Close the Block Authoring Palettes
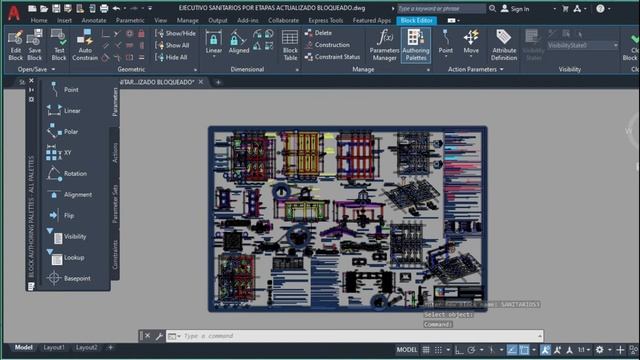640x360 pixels. [31, 81]
